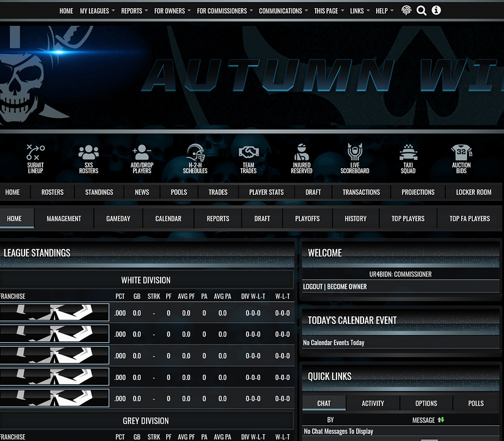Switch to the Calendar tab

click(168, 218)
